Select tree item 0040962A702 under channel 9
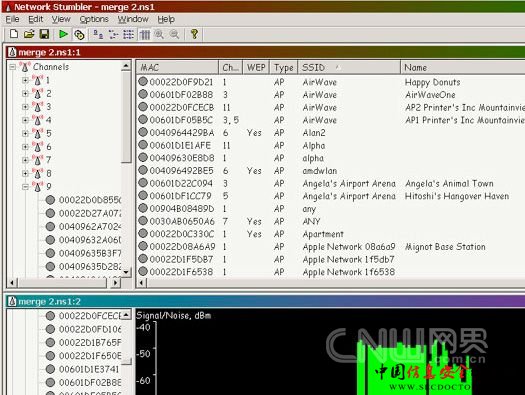525x395 pixels. tap(90, 227)
